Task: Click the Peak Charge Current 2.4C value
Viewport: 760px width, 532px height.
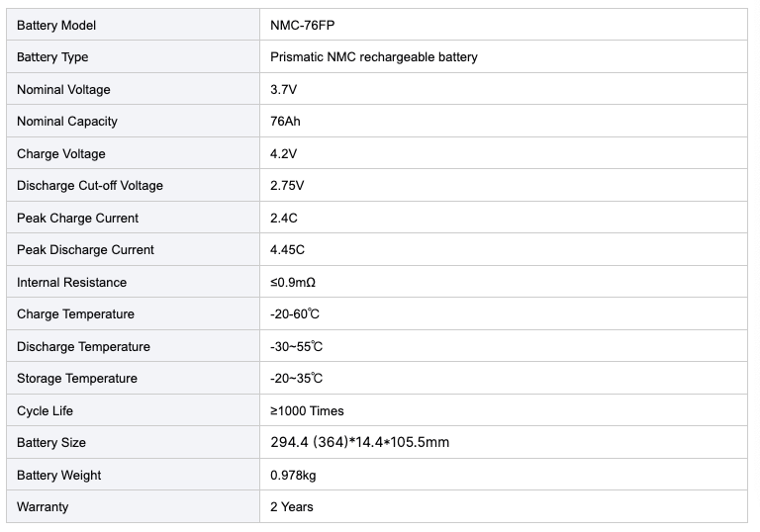Action: [284, 218]
